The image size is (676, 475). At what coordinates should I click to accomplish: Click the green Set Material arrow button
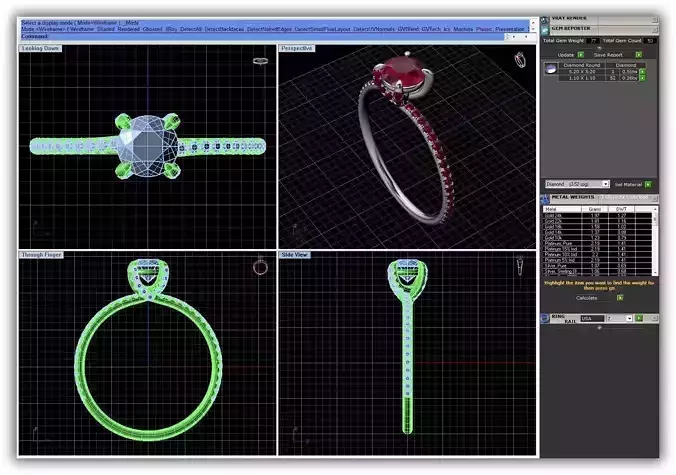click(x=648, y=184)
